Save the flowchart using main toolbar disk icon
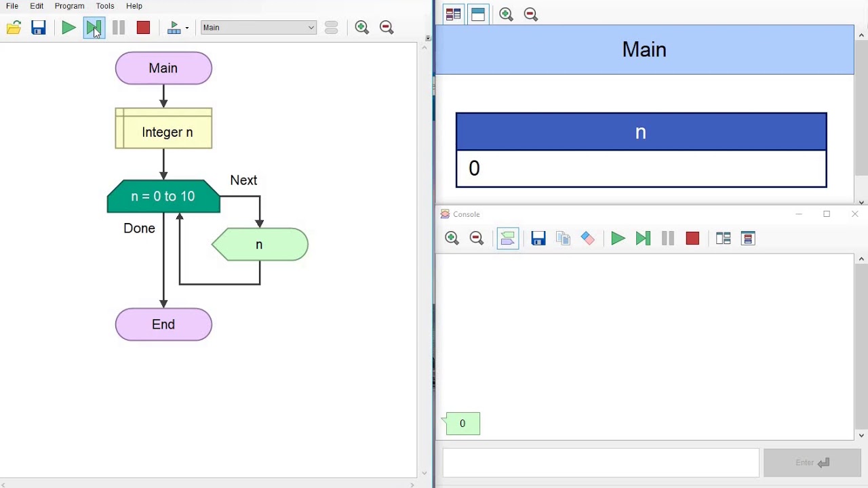This screenshot has height=488, width=868. [39, 28]
